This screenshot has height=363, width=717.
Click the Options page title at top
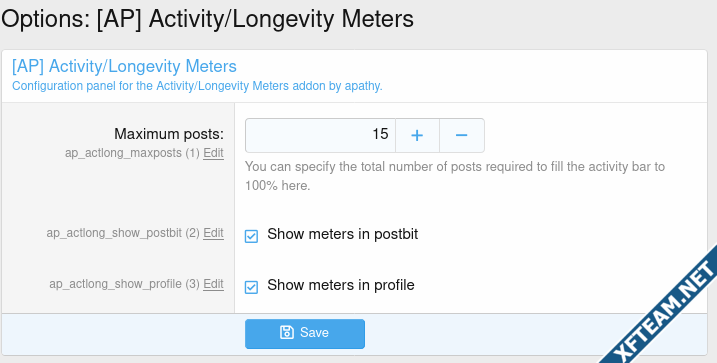click(x=207, y=19)
